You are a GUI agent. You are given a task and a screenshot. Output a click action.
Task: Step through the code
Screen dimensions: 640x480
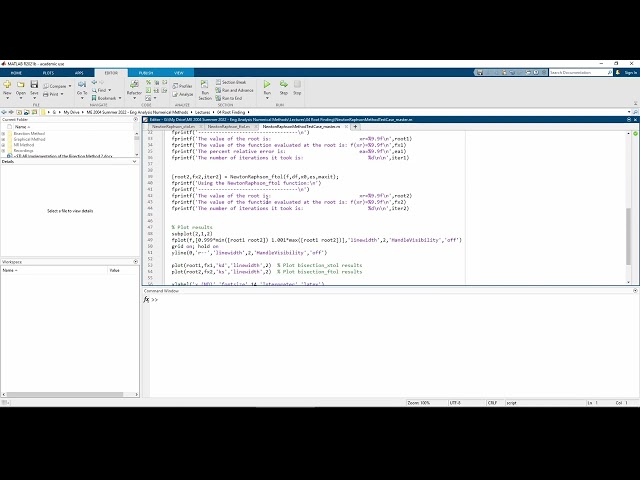(284, 87)
